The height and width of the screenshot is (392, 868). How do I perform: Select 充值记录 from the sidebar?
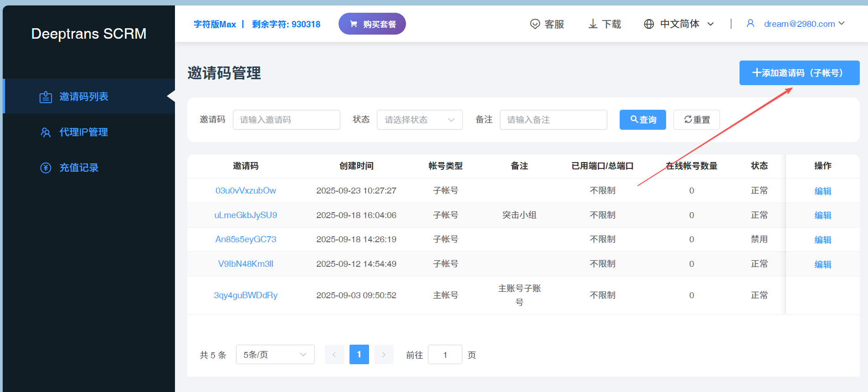pos(79,168)
